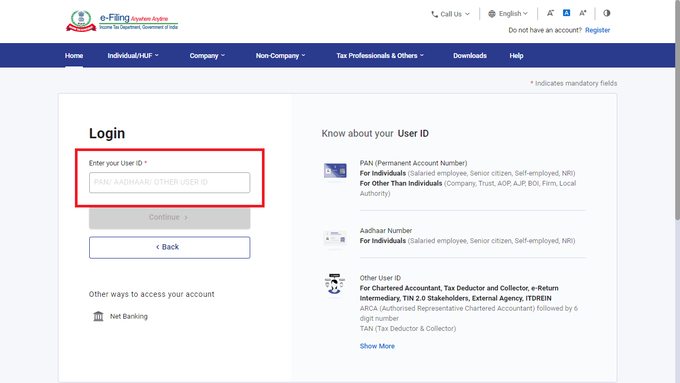Click the Net Banking bank icon
This screenshot has width=680, height=383.
point(98,316)
